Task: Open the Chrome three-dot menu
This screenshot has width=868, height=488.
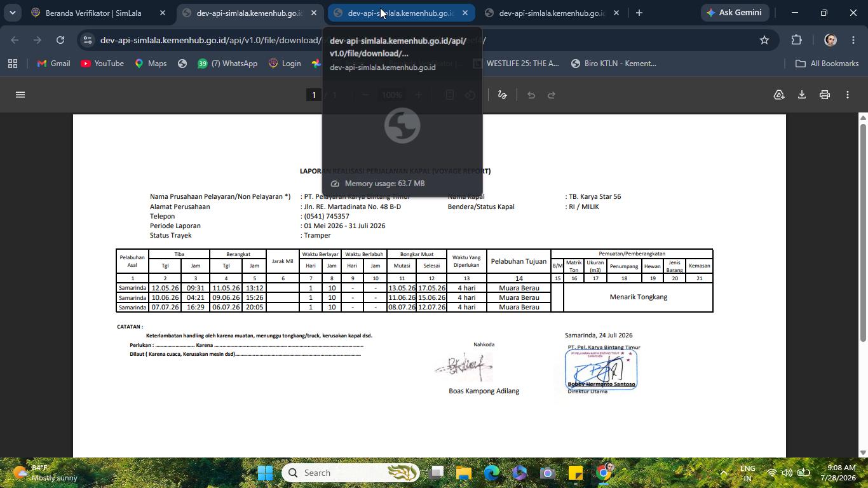Action: [x=853, y=40]
